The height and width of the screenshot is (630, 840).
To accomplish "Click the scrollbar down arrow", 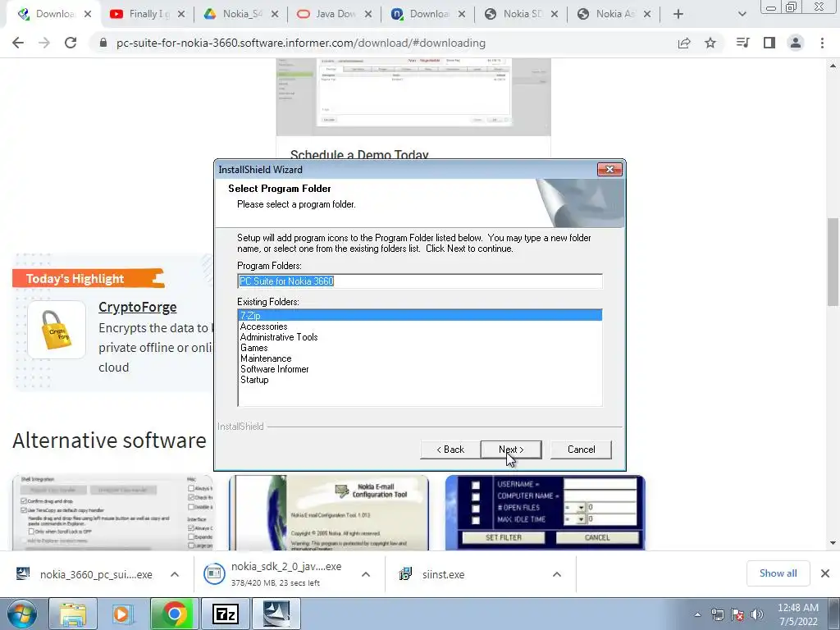I will point(833,543).
